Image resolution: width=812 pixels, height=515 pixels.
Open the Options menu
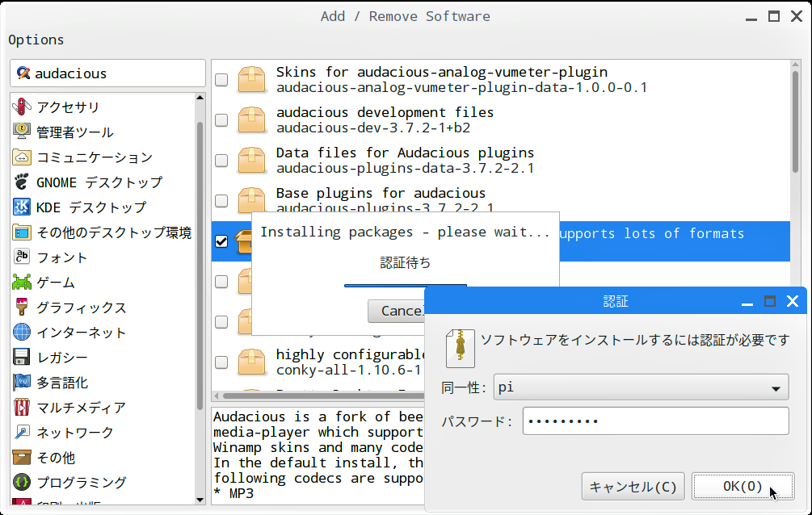point(36,40)
